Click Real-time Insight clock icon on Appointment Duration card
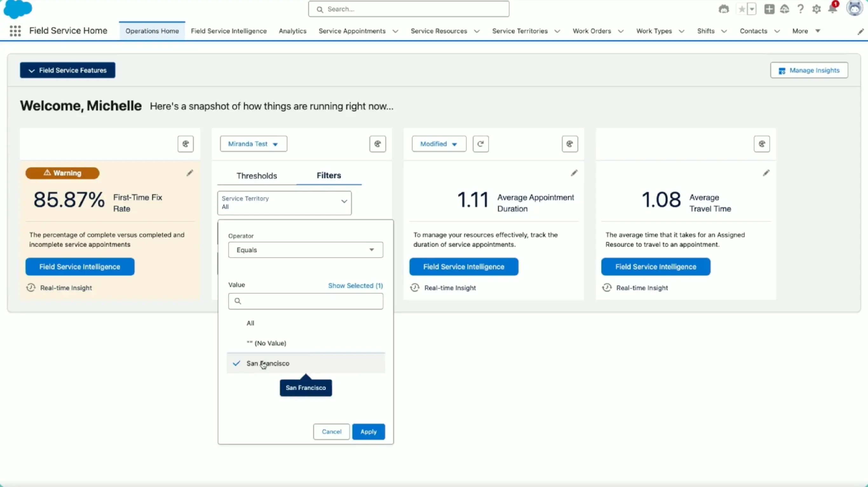Viewport: 868px width, 487px height. click(x=415, y=287)
